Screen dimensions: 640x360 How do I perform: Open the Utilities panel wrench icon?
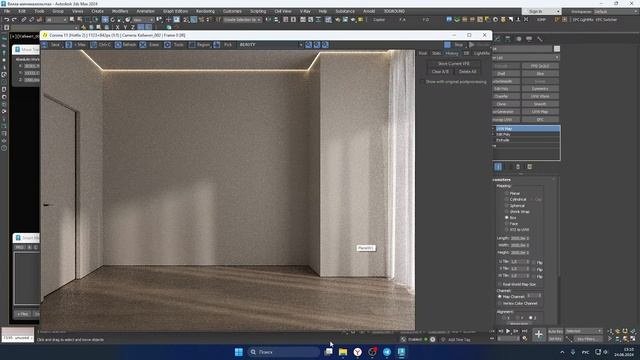(x=540, y=39)
